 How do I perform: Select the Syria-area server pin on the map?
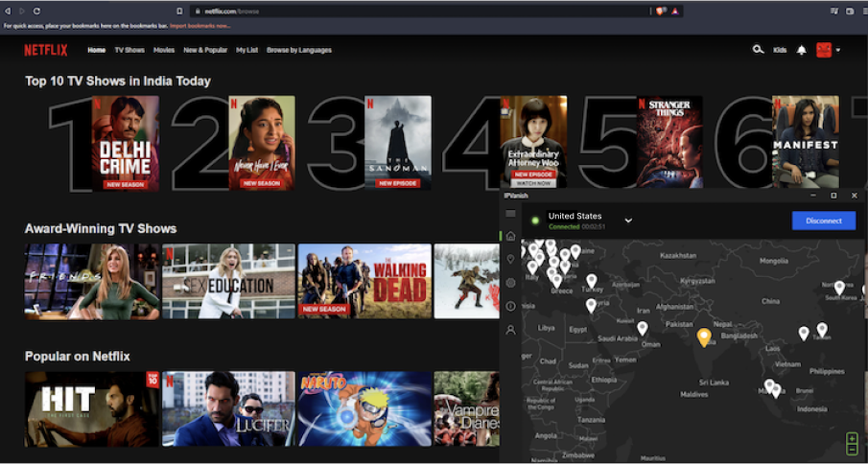click(x=591, y=305)
